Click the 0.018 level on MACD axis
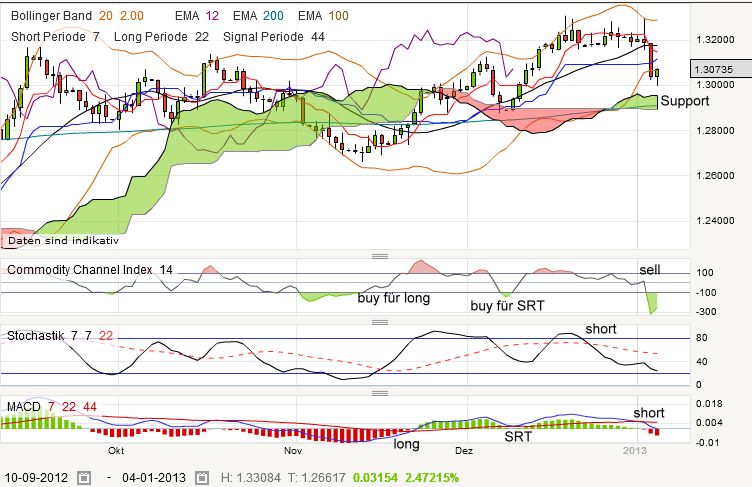 coord(708,404)
